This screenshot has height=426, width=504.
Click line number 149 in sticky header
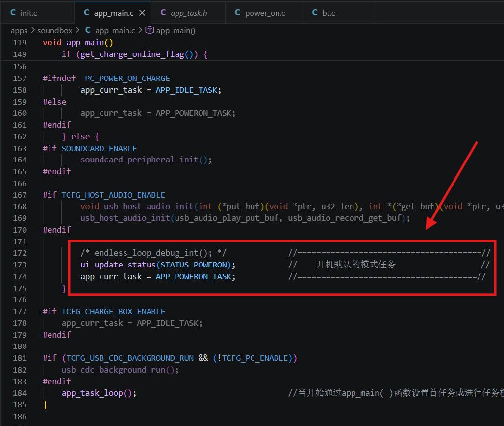[20, 54]
